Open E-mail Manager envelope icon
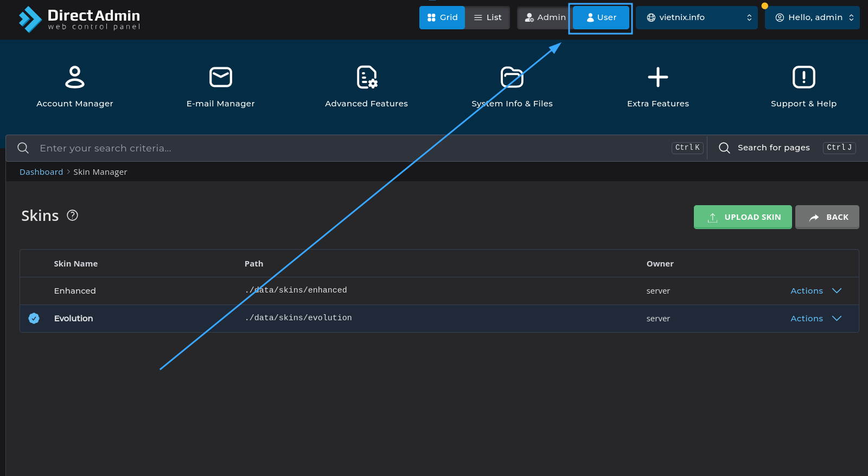Viewport: 868px width, 476px height. (221, 77)
